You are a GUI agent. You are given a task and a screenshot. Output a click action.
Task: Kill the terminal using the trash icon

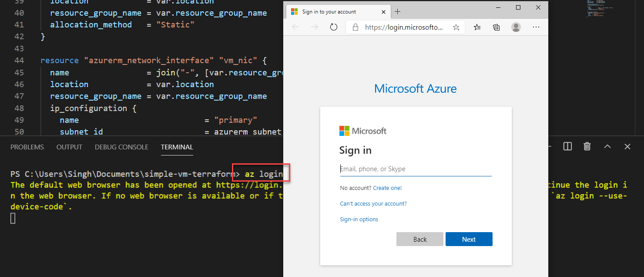(x=587, y=146)
